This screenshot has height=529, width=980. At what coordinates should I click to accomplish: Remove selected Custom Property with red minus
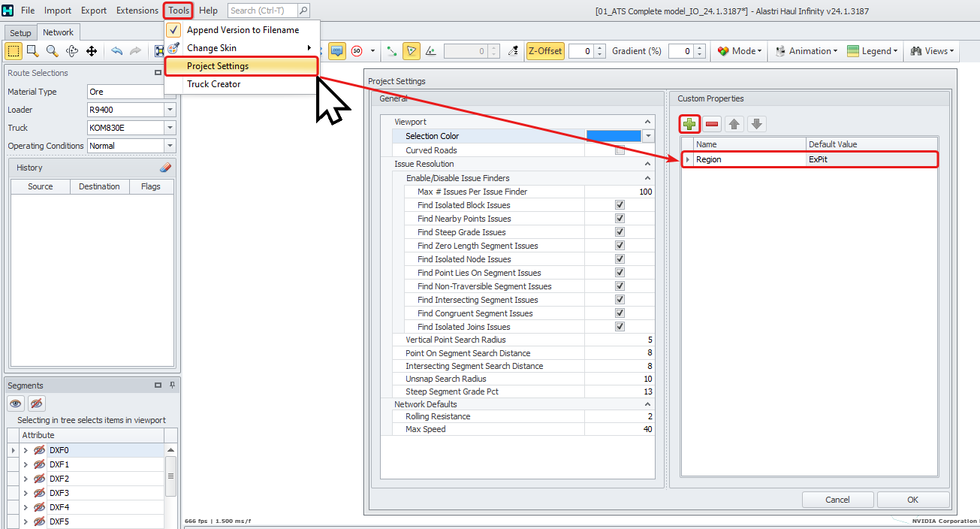[x=710, y=123]
